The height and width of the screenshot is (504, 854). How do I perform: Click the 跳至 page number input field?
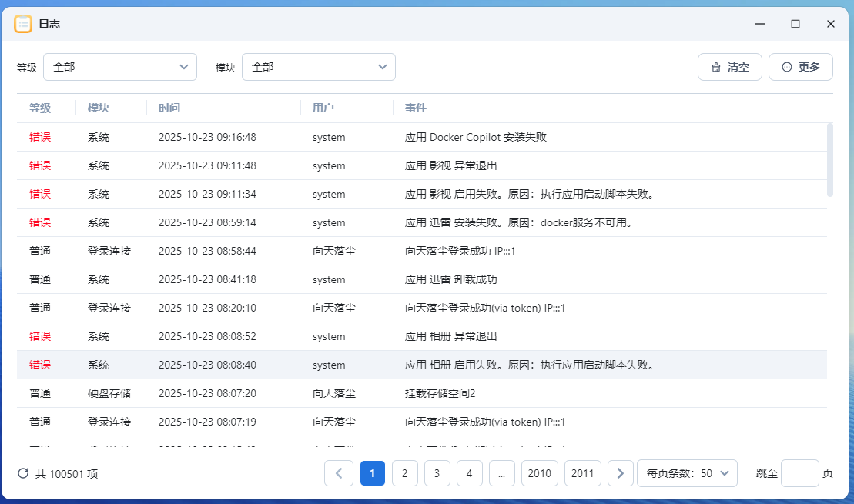[x=799, y=473]
